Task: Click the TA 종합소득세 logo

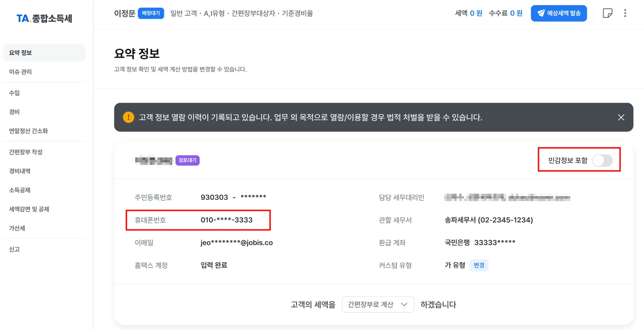Action: tap(44, 18)
